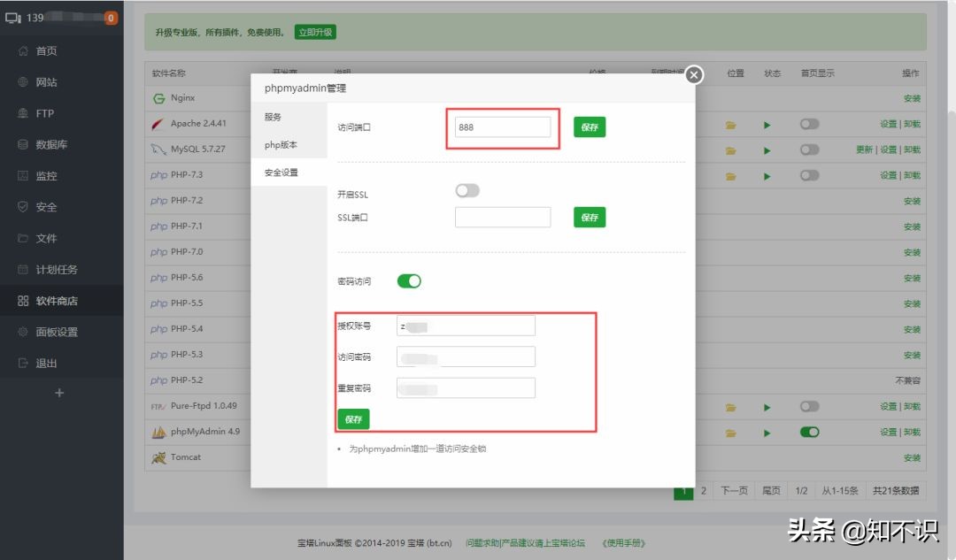956x560 pixels.
Task: Click the play status icon for MySQL
Action: [767, 150]
